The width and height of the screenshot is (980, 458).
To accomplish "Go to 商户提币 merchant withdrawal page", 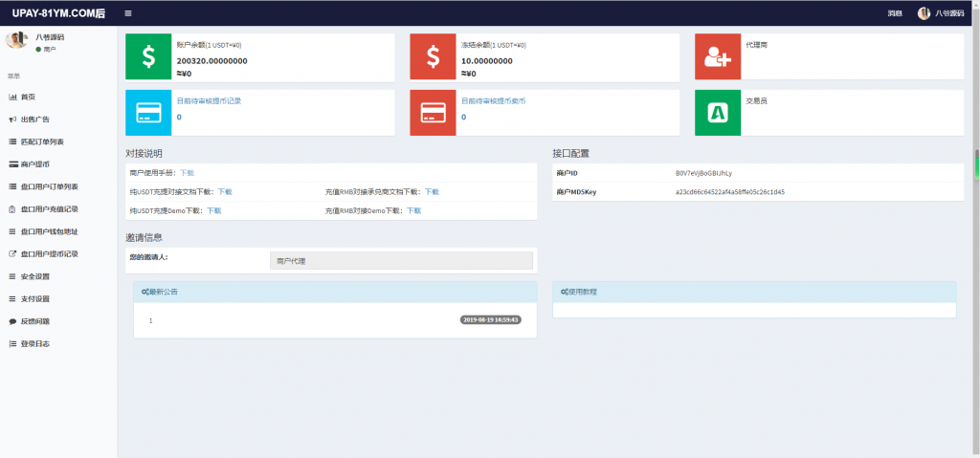I will (x=34, y=164).
